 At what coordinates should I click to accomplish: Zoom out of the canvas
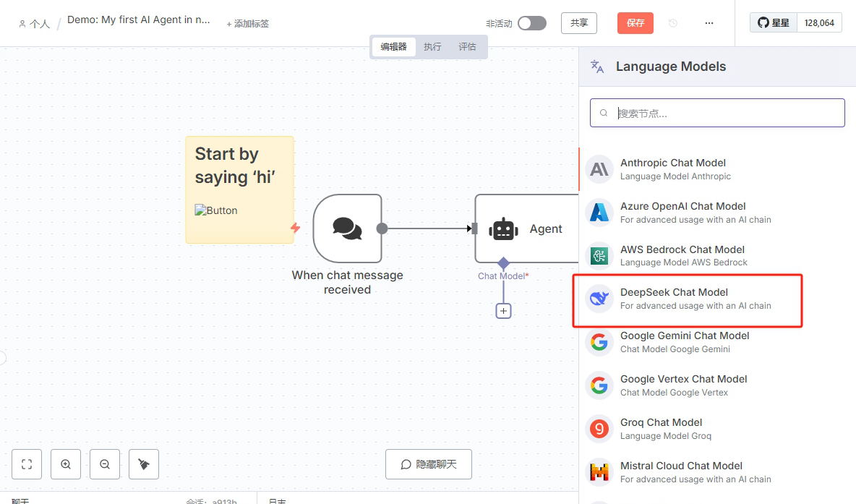pyautogui.click(x=105, y=464)
